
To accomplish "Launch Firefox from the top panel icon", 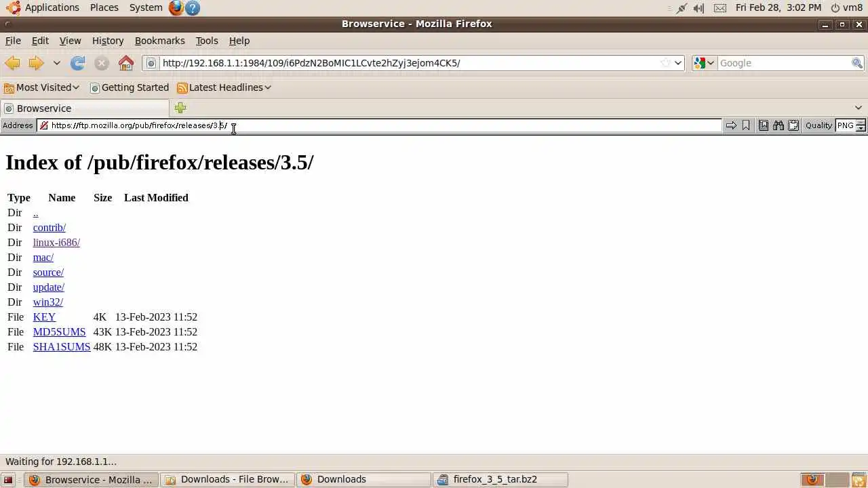I will pos(176,7).
